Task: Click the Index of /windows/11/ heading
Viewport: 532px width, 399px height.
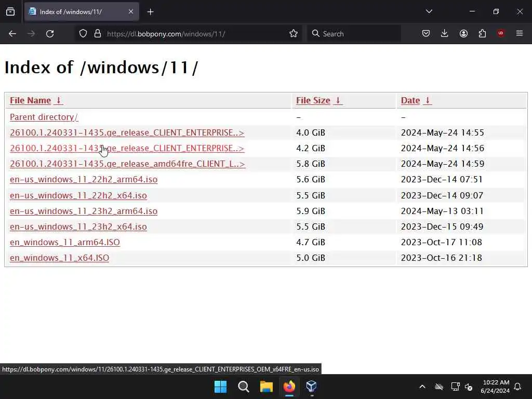Action: tap(101, 67)
